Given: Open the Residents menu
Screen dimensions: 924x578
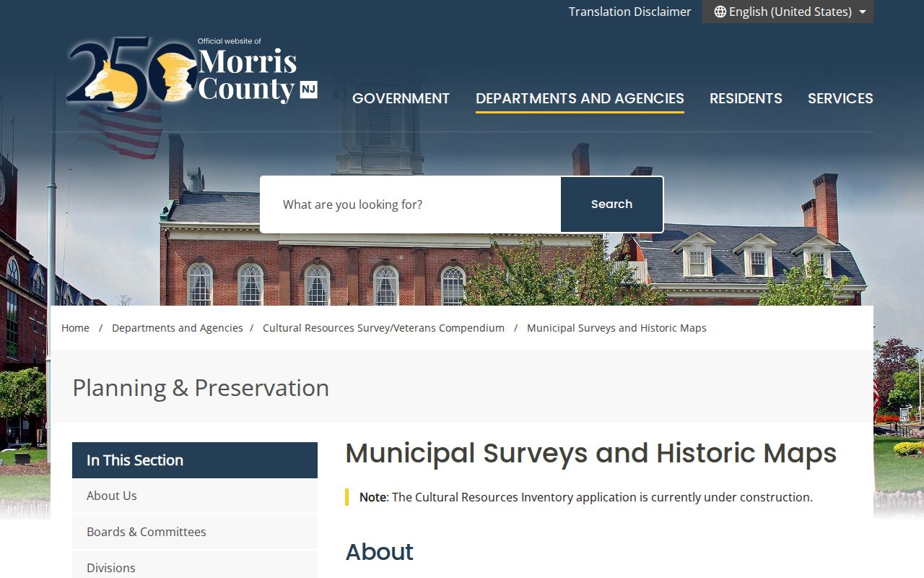Looking at the screenshot, I should point(746,98).
